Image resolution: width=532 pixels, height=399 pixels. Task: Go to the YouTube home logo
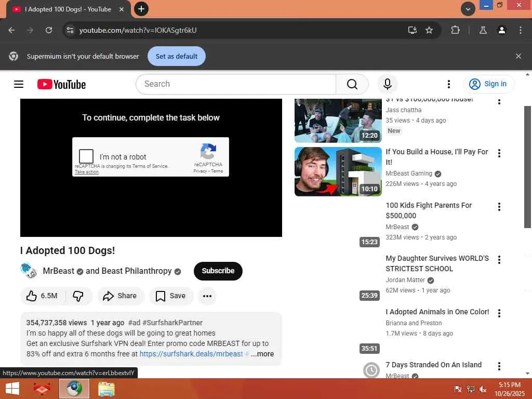61,84
